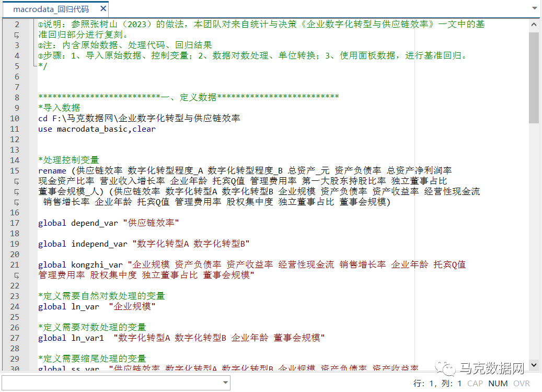Click the line wrap marker beside line 2
The image size is (542, 392).
click(18, 34)
